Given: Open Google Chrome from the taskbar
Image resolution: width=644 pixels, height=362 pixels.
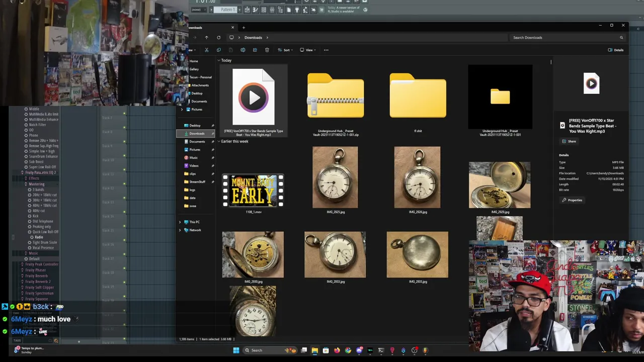Looking at the screenshot, I should [348, 350].
